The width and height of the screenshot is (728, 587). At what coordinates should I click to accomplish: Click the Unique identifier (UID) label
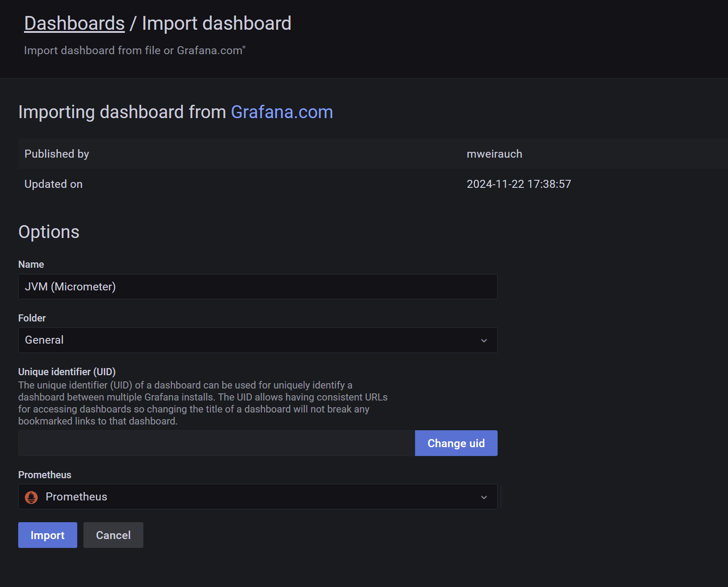(67, 372)
